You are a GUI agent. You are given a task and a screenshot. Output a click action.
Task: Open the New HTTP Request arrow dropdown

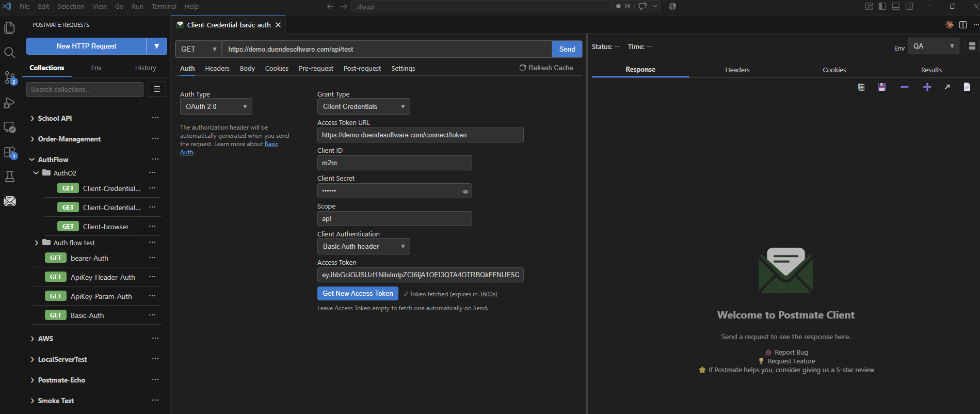[x=157, y=46]
